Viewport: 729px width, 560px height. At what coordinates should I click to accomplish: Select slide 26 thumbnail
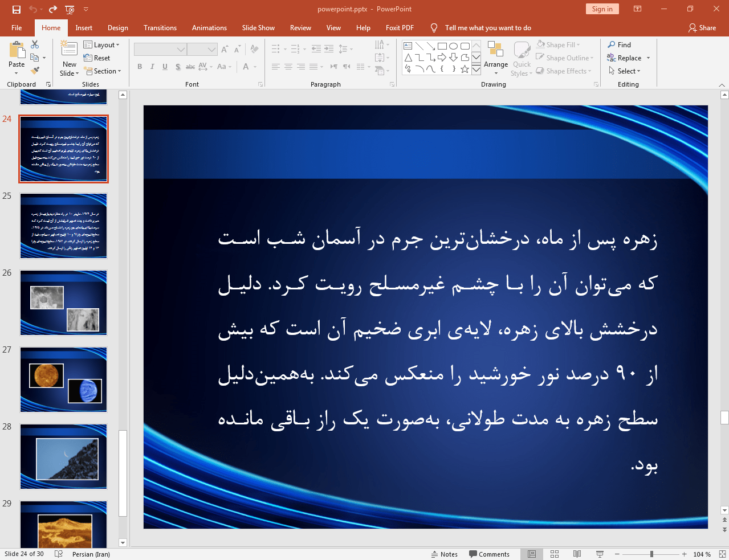63,303
